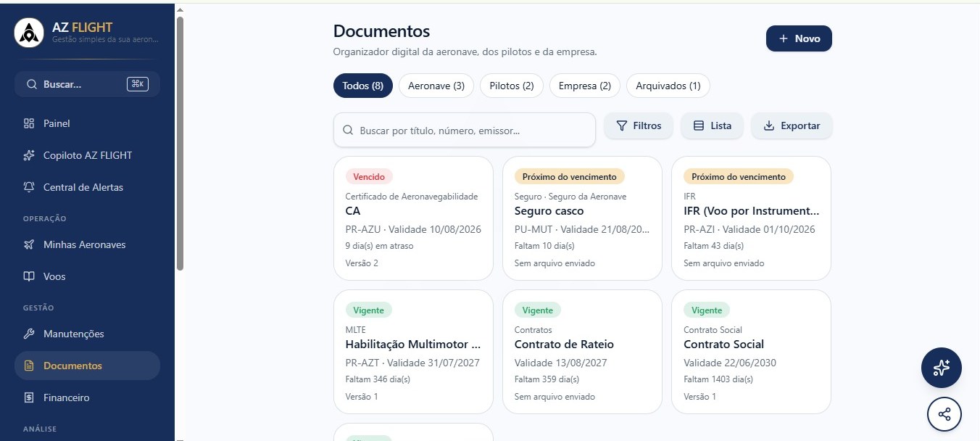Open the IFR (Voo por Instrumentos) card
Viewport: 980px width, 441px height.
point(752,218)
